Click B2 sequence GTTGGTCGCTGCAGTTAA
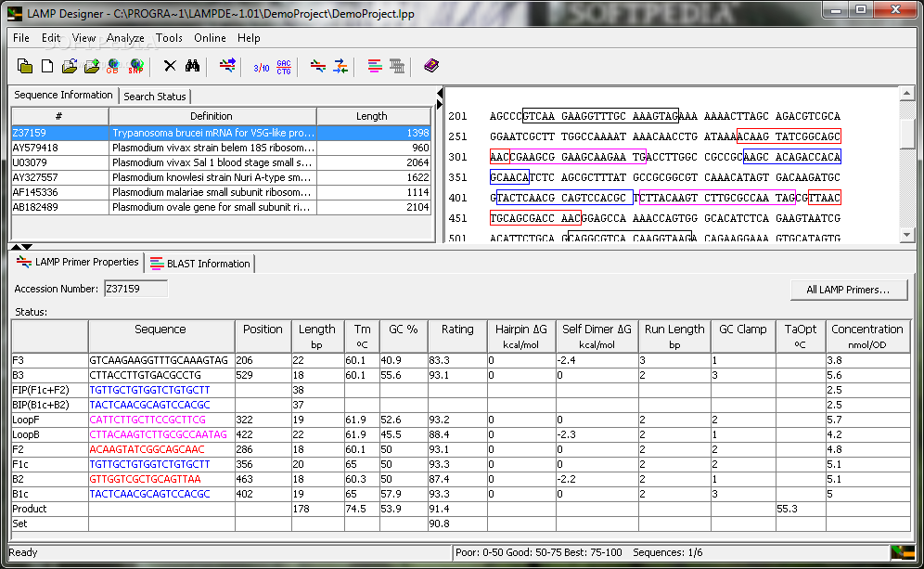 tap(145, 479)
